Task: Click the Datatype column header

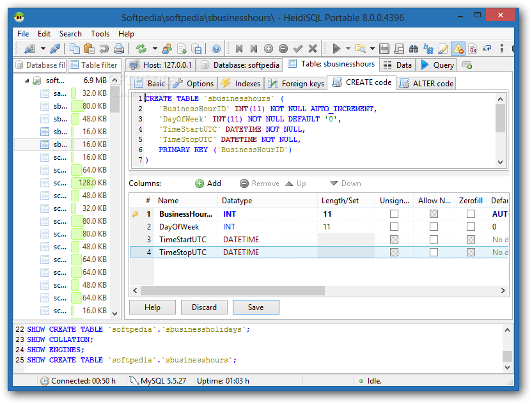Action: pyautogui.click(x=268, y=201)
